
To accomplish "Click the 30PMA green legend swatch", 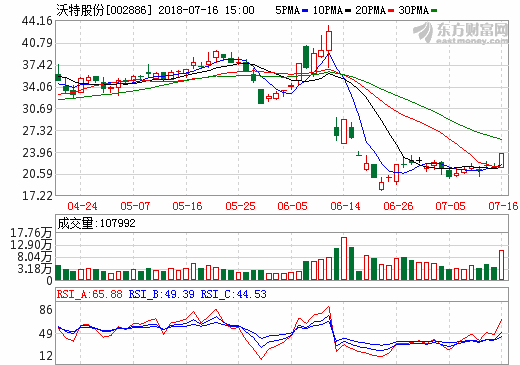I will (434, 11).
